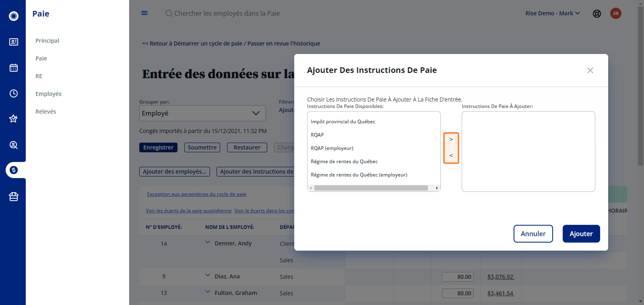
Task: Click the 80.00 hours field for Diaz, Ana
Action: click(457, 277)
